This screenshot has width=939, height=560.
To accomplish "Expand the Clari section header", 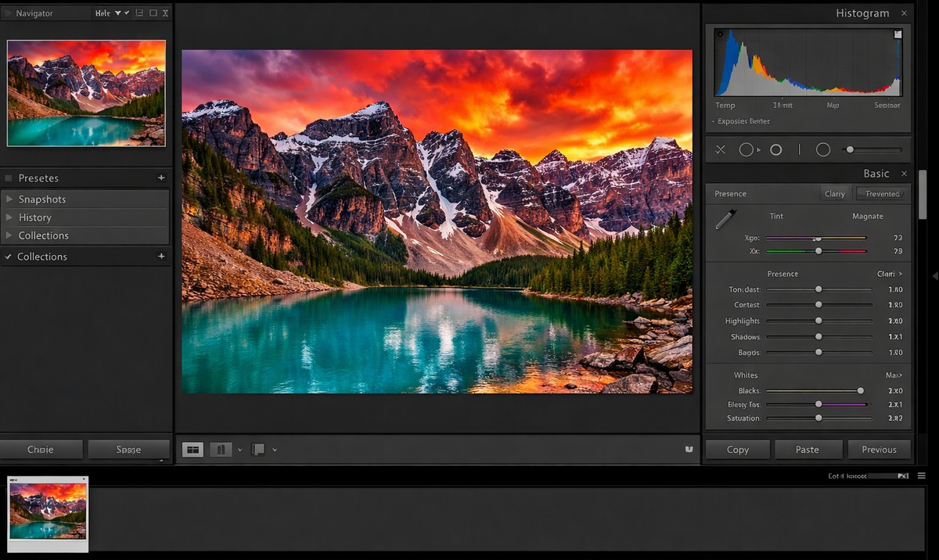I will click(x=890, y=274).
